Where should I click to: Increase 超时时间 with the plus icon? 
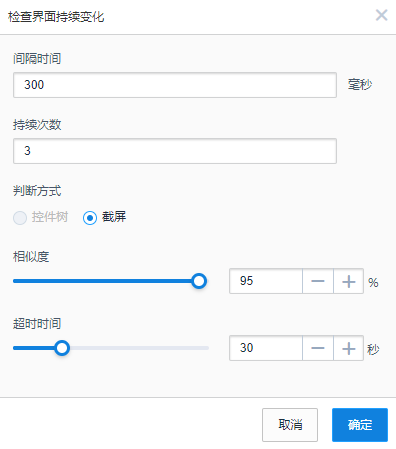pos(348,348)
